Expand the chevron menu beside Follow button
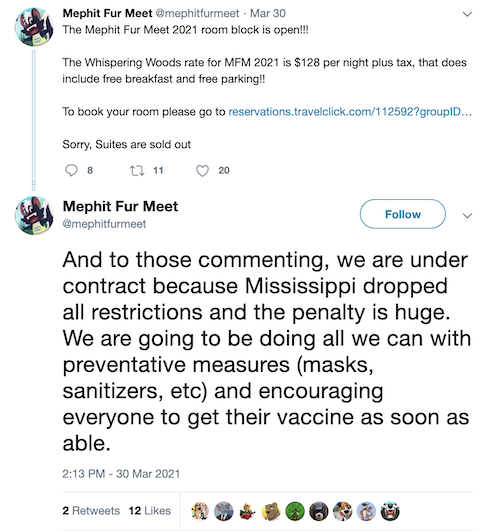The height and width of the screenshot is (531, 500). [467, 215]
